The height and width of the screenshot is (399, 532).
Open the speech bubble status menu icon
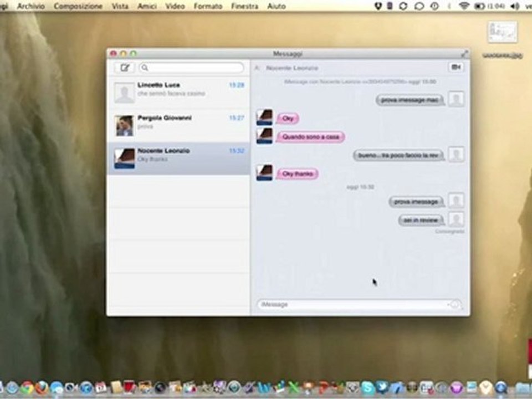420,6
